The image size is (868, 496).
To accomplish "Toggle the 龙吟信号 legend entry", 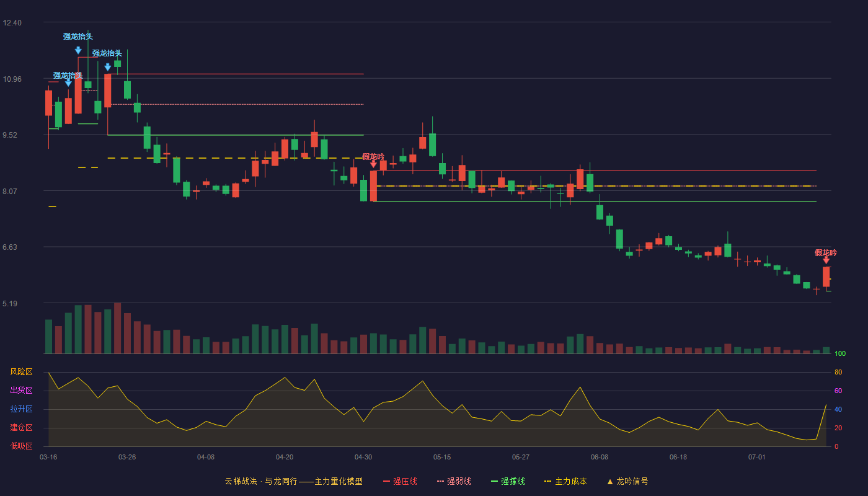I will pos(627,481).
